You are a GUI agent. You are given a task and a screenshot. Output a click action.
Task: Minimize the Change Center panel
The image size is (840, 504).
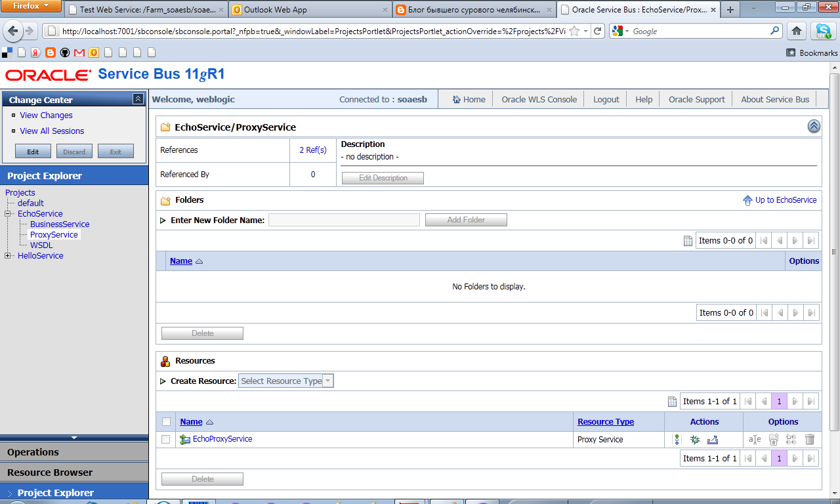(138, 99)
